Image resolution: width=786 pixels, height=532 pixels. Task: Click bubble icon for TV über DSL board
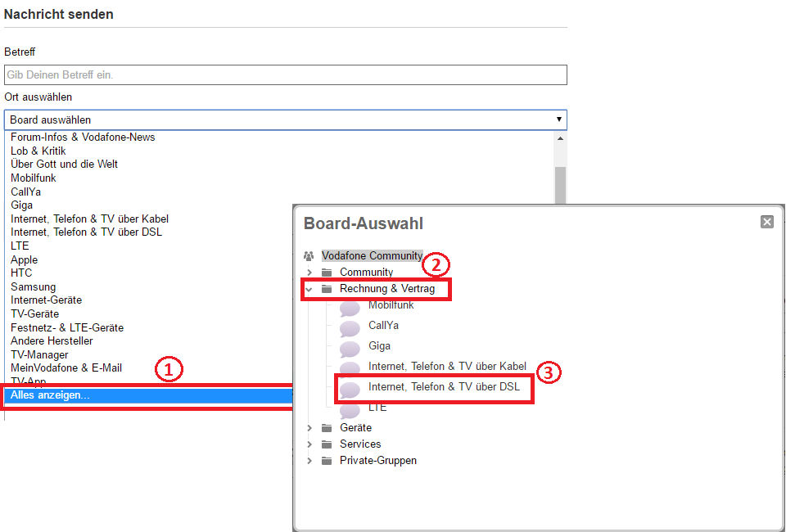pyautogui.click(x=350, y=390)
